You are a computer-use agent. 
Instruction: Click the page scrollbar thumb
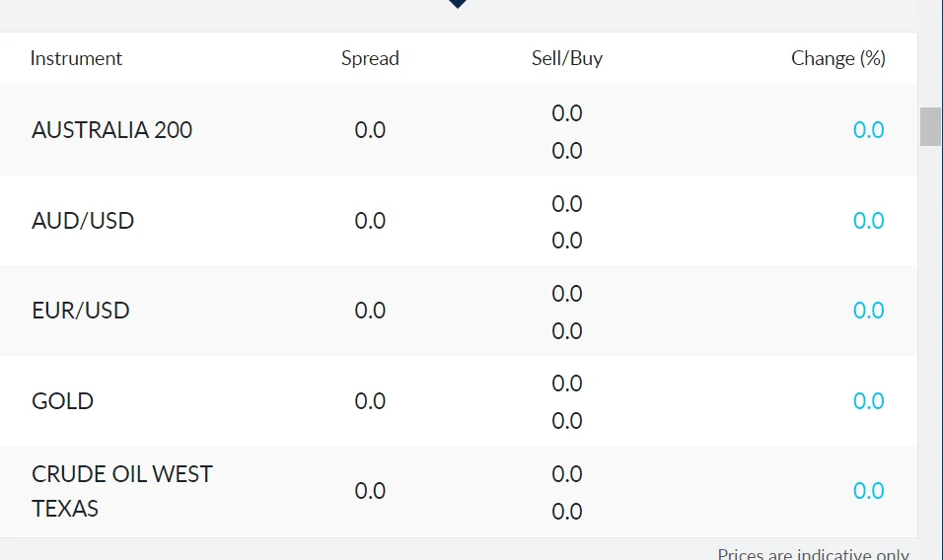pos(930,126)
